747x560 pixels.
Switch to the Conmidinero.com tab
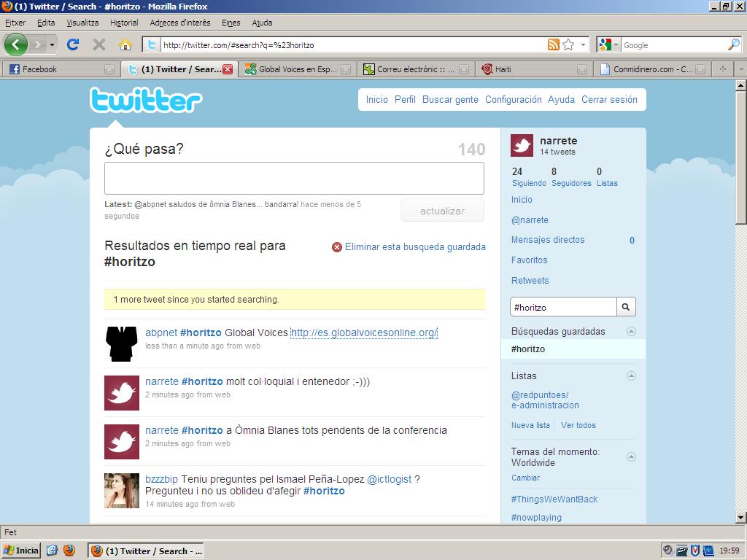tap(650, 69)
